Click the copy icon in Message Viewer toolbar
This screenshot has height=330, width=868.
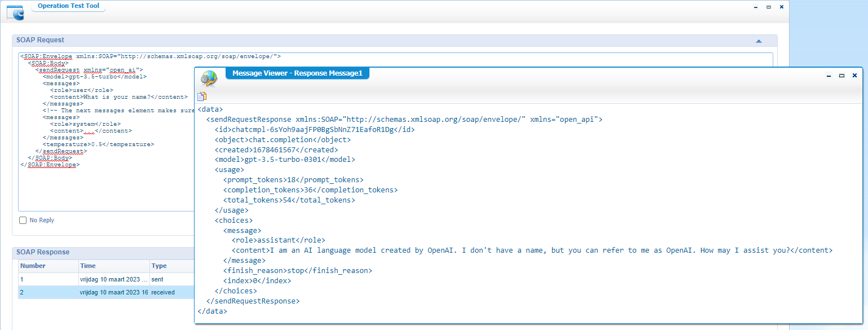(x=201, y=96)
